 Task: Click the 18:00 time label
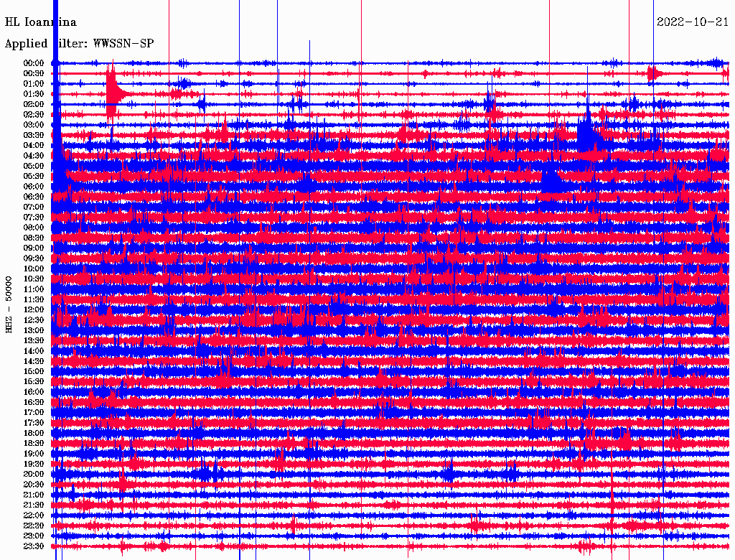coord(34,434)
